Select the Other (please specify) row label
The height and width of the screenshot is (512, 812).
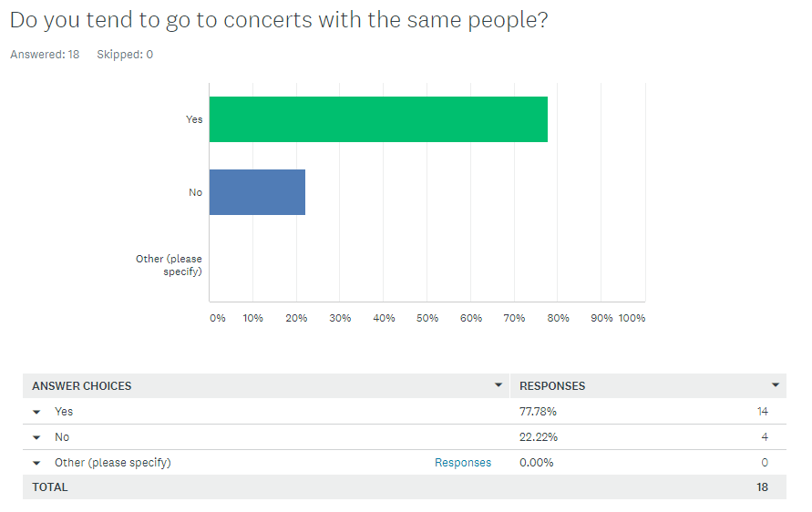pyautogui.click(x=112, y=463)
